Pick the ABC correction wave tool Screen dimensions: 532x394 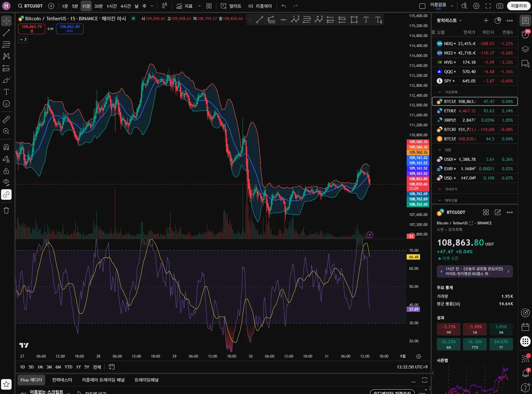click(x=318, y=20)
